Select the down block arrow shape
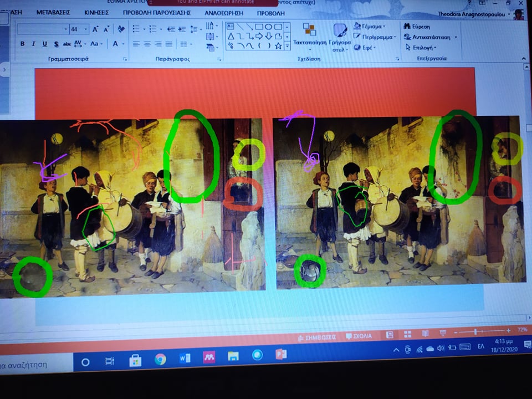The image size is (532, 399). 268,37
